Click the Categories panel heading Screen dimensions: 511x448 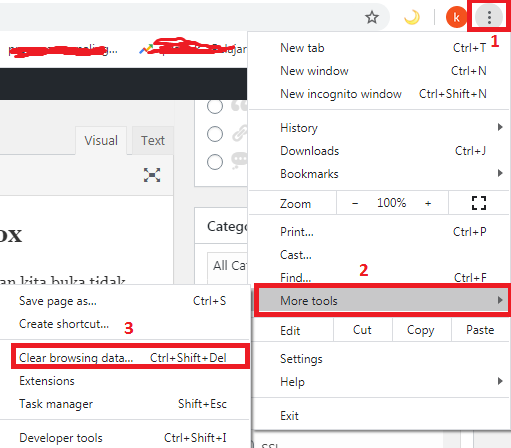click(227, 227)
